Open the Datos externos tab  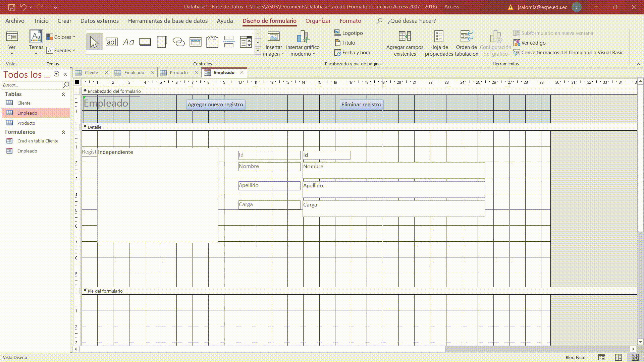pyautogui.click(x=100, y=21)
